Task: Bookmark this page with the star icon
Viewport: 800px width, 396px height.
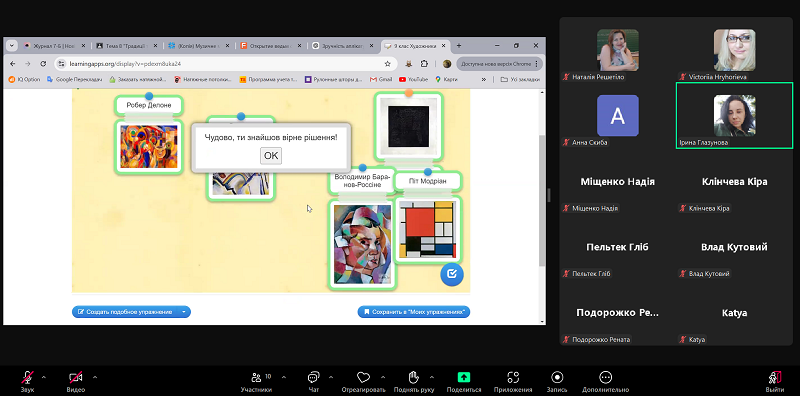Action: click(388, 64)
